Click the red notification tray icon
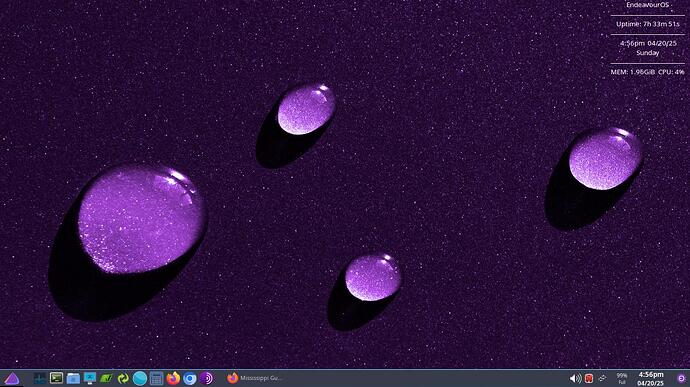 tap(589, 378)
